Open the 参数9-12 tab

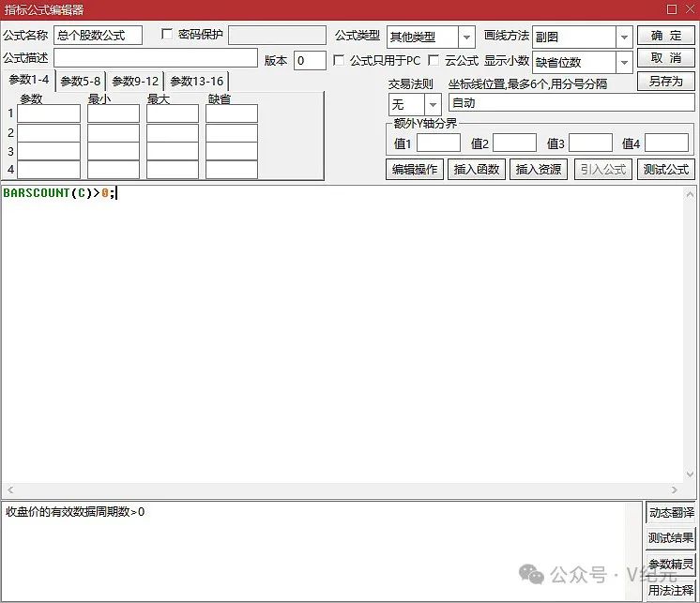[x=135, y=82]
